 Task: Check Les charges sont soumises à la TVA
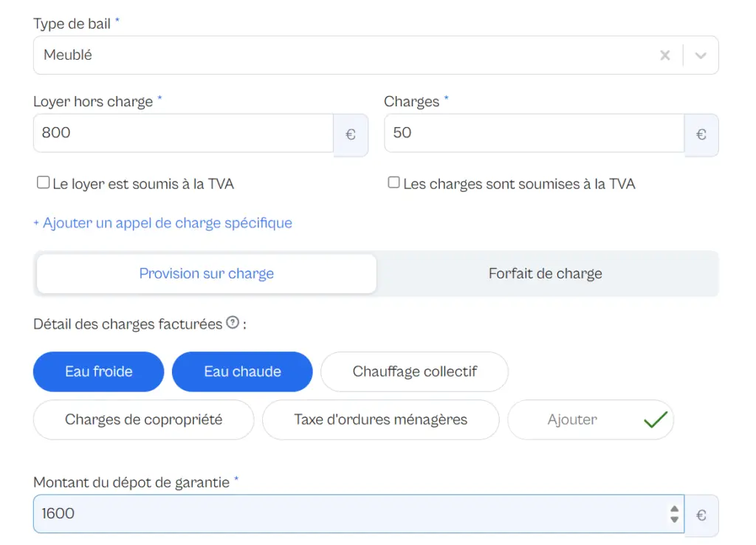pos(394,182)
